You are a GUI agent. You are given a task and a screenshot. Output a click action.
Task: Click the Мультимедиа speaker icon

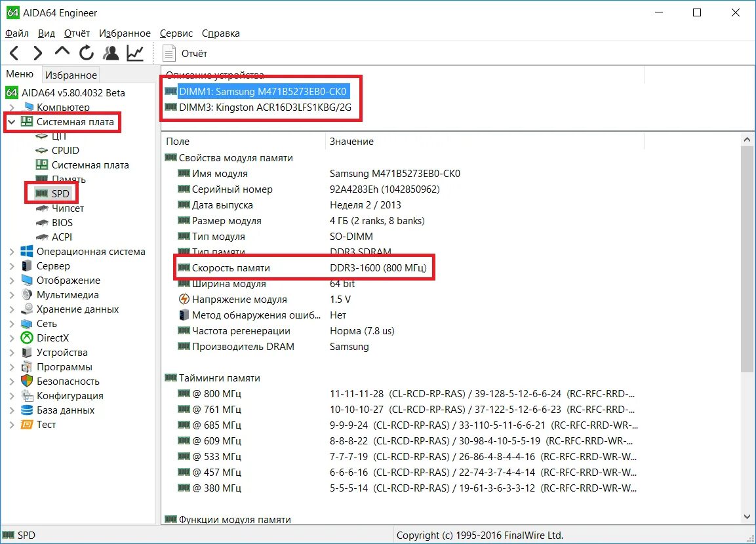coord(27,295)
